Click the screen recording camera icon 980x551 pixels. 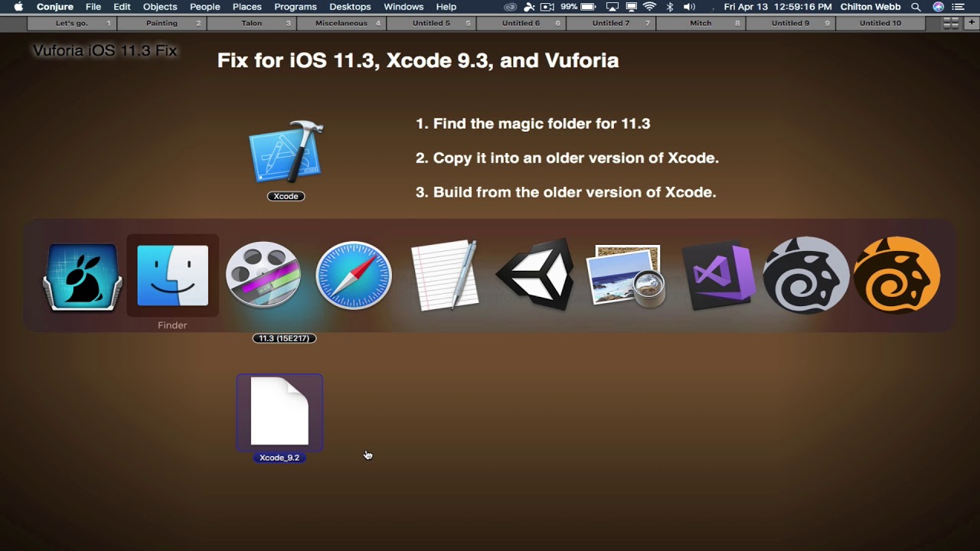point(547,7)
